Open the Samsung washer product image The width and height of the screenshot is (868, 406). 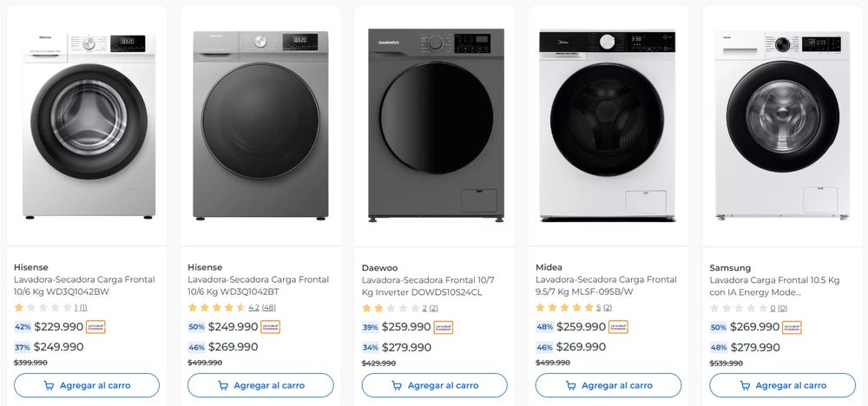[x=782, y=126]
